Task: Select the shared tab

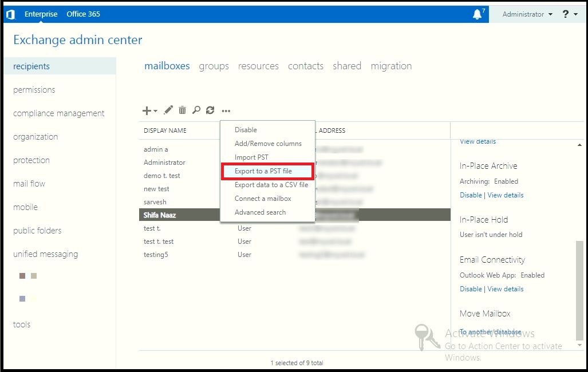Action: 347,66
